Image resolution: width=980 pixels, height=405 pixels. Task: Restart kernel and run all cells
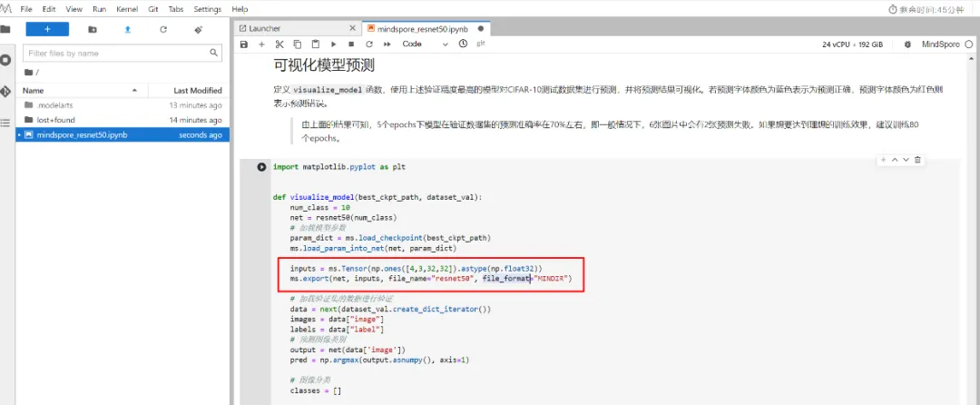387,44
